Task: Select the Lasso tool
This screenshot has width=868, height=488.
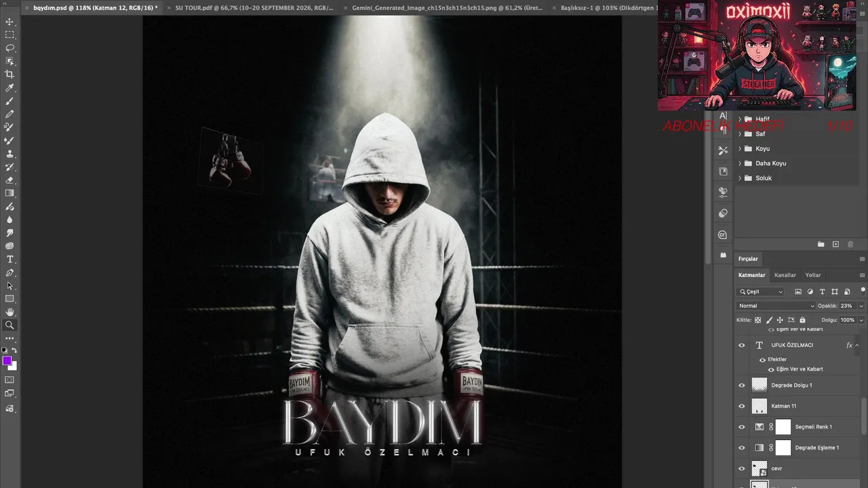Action: (x=9, y=48)
